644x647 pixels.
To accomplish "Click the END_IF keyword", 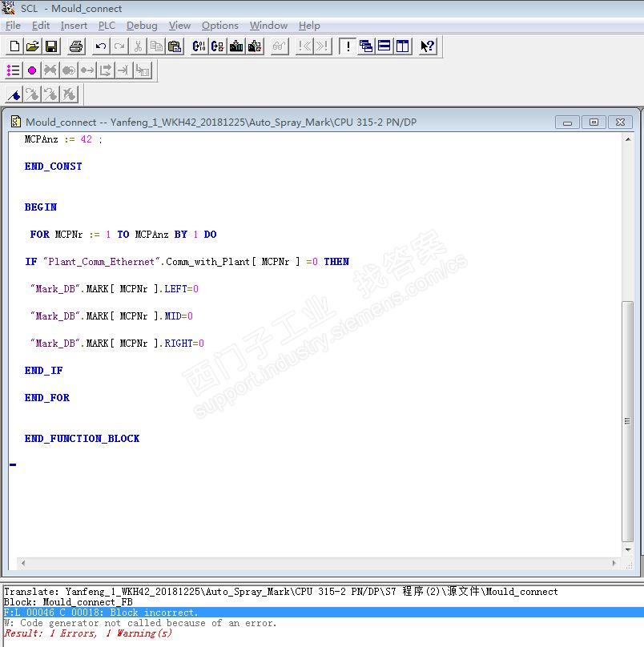I will (x=43, y=371).
